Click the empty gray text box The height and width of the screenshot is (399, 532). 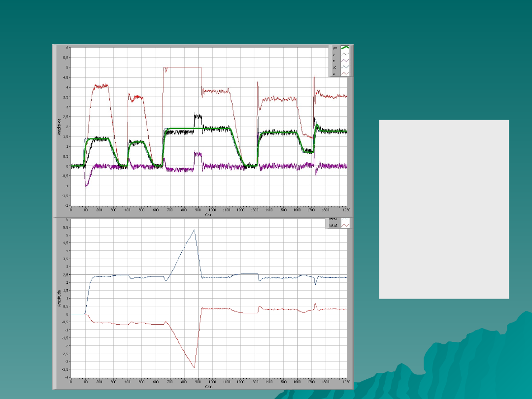pos(443,209)
